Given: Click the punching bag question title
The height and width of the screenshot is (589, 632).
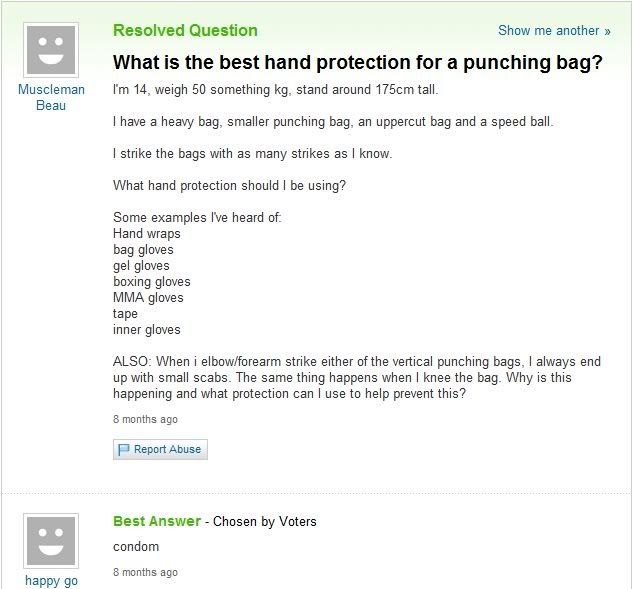Looking at the screenshot, I should pos(357,62).
